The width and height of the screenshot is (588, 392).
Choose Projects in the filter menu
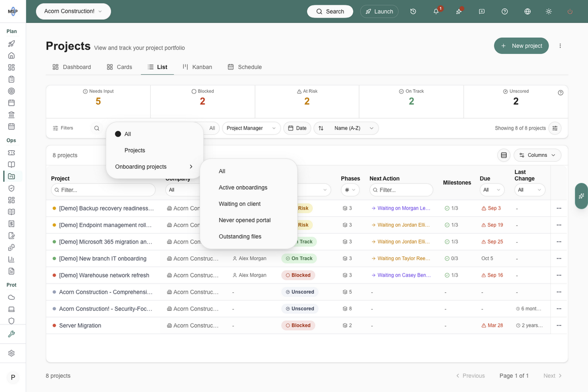pos(155,150)
